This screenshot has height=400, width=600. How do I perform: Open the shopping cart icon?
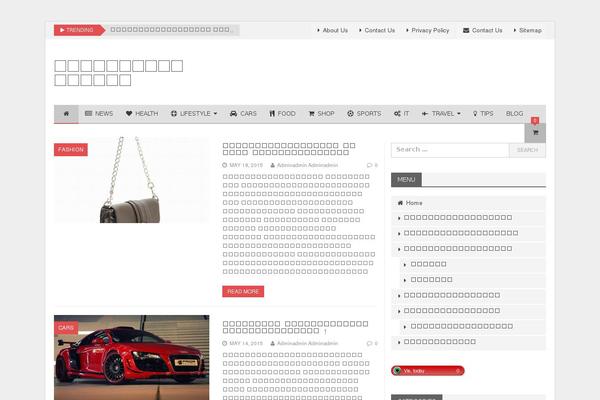pos(535,132)
